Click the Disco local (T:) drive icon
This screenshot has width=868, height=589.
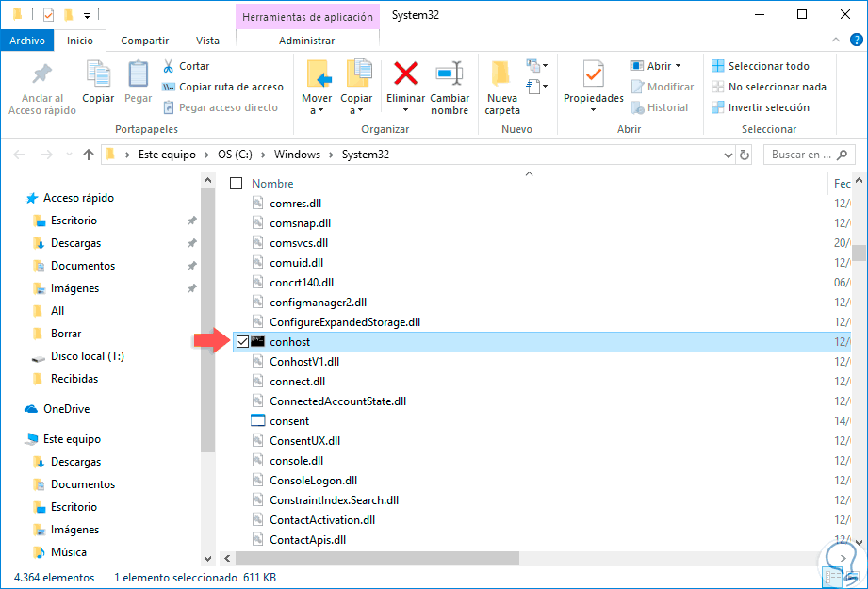pos(39,357)
